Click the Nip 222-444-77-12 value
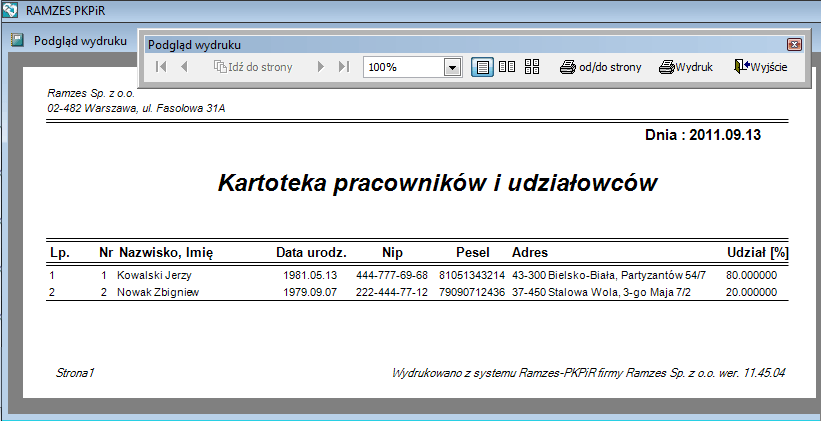 point(392,292)
